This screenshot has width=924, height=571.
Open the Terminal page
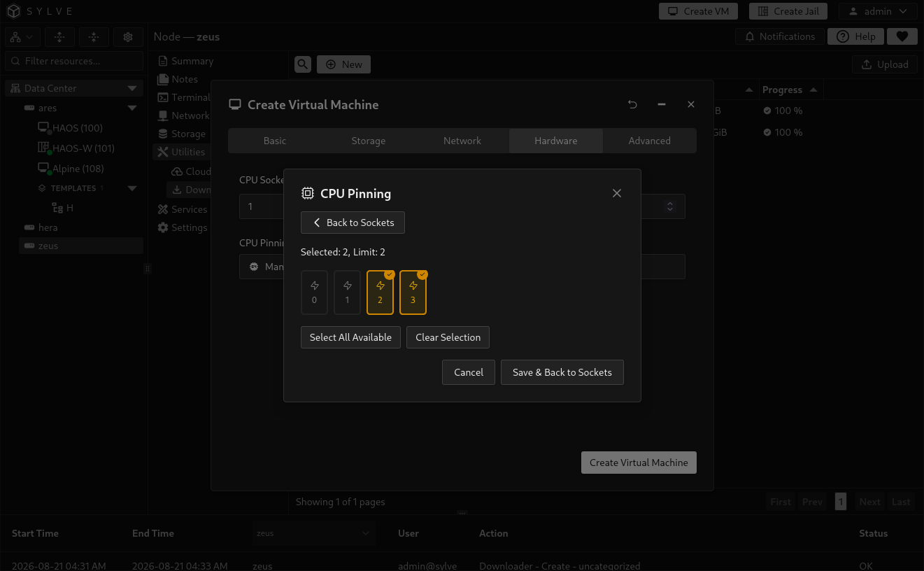[x=183, y=97]
